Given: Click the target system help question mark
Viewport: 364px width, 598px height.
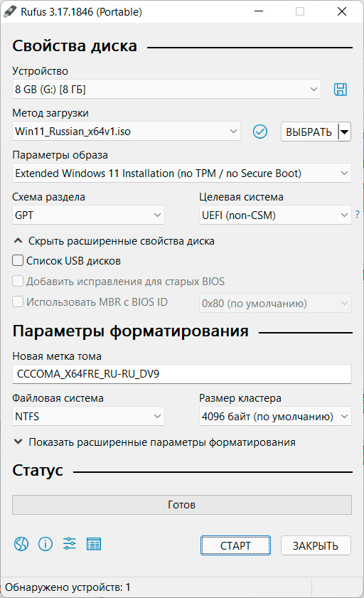Looking at the screenshot, I should [357, 215].
